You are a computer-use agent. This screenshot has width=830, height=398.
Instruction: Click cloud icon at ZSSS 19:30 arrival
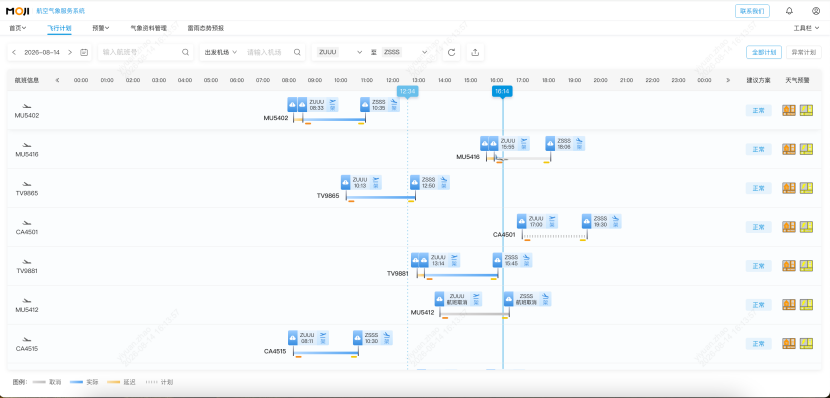click(587, 221)
